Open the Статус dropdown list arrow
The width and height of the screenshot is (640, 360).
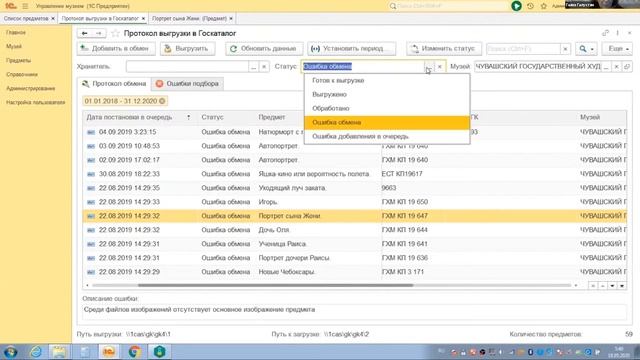(x=429, y=67)
